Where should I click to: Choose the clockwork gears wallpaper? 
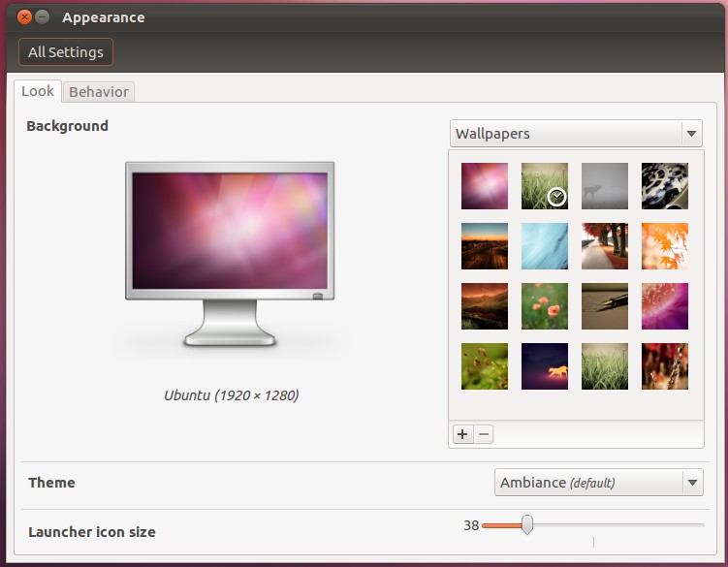point(665,186)
